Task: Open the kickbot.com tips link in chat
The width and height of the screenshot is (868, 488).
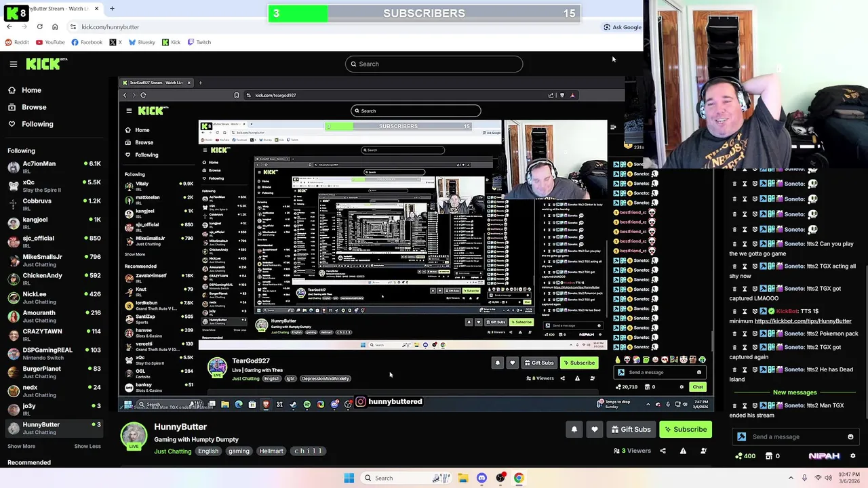Action: coord(803,321)
